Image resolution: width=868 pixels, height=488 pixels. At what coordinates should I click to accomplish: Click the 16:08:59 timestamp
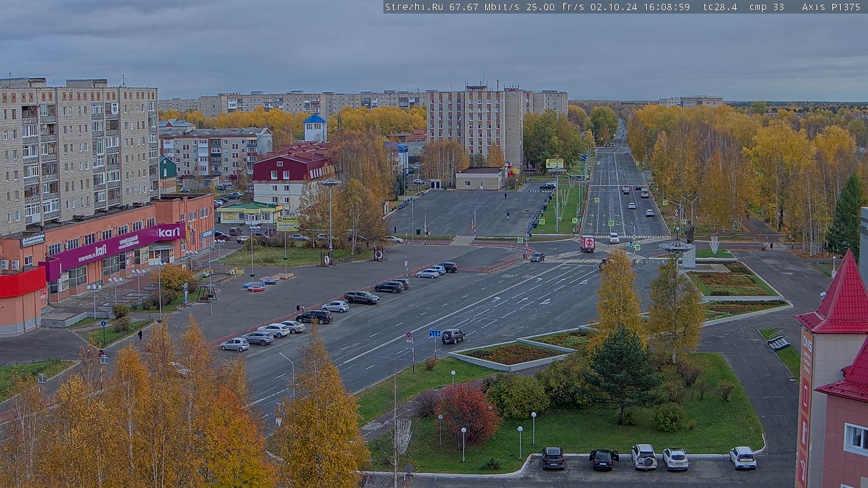tap(667, 7)
